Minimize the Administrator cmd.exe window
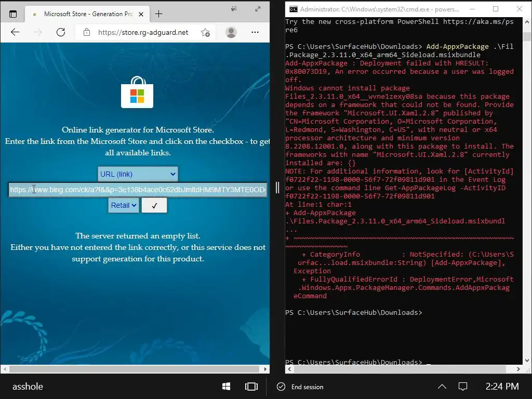Screen dimensions: 532x399 [x=473, y=9]
